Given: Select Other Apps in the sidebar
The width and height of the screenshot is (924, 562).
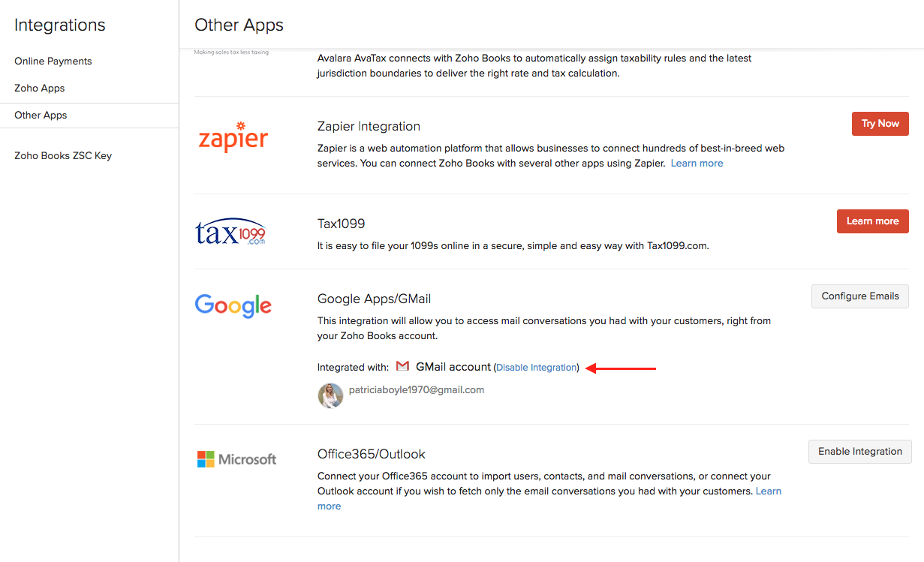Looking at the screenshot, I should point(41,115).
